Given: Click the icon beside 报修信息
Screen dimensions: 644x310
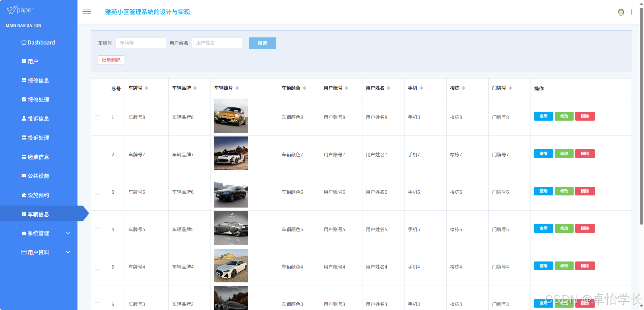Looking at the screenshot, I should point(24,81).
